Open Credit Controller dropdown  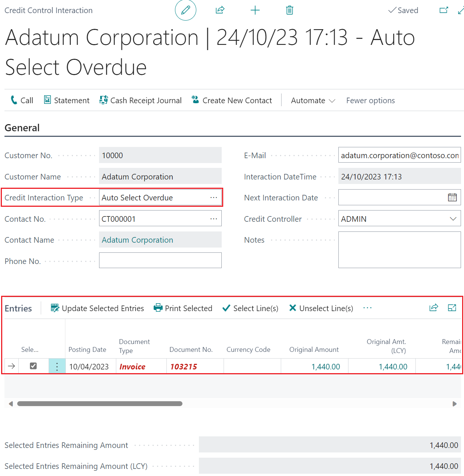click(453, 219)
